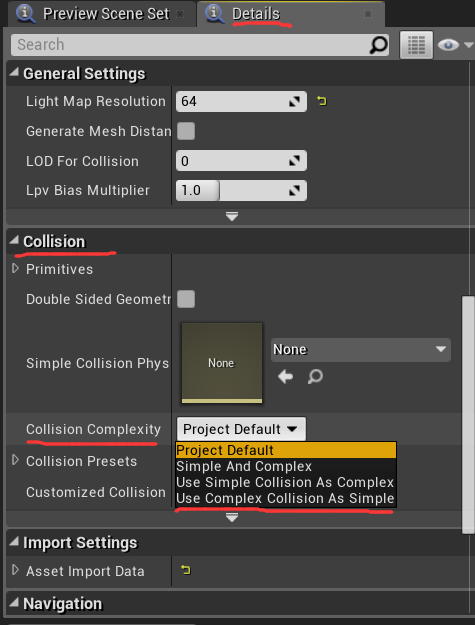Click the Details tab info icon
Screen dimensions: 475x625
214,14
